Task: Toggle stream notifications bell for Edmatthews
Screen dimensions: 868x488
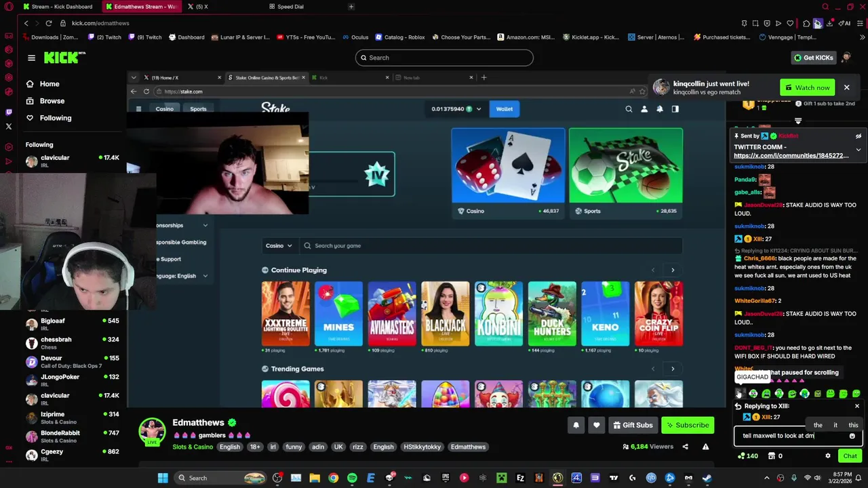Action: click(x=576, y=425)
